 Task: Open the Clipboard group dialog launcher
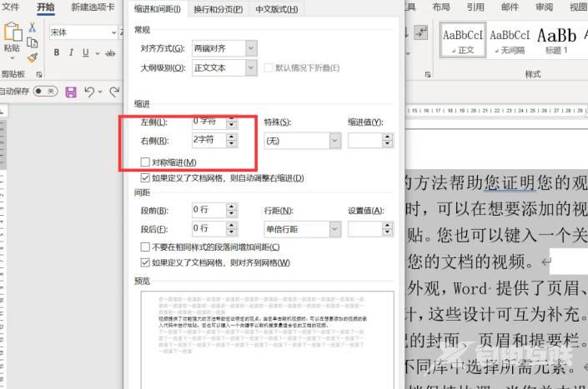point(39,74)
